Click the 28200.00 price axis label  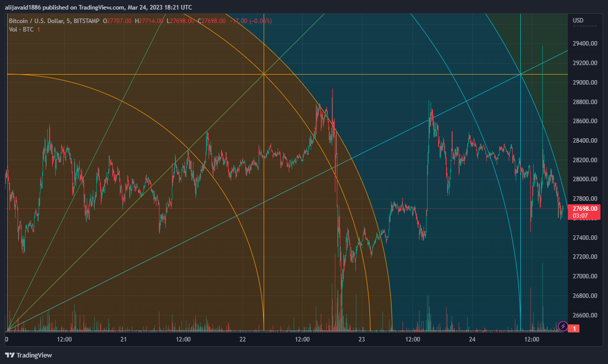585,160
